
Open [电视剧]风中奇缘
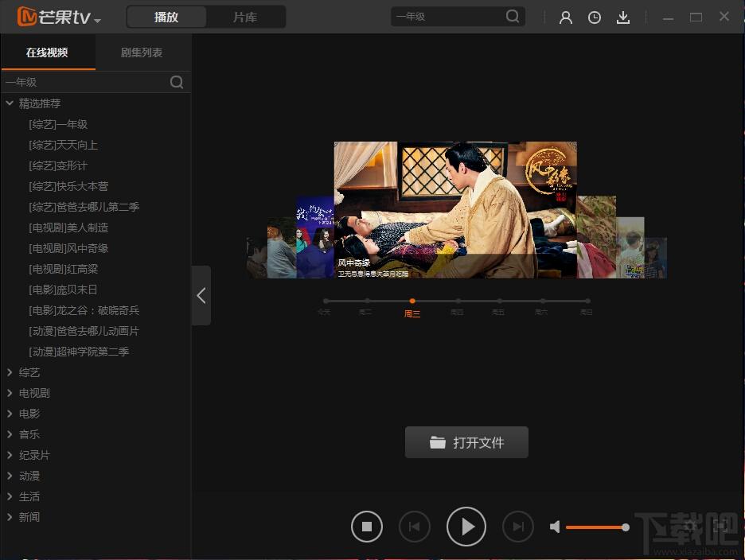(x=69, y=248)
